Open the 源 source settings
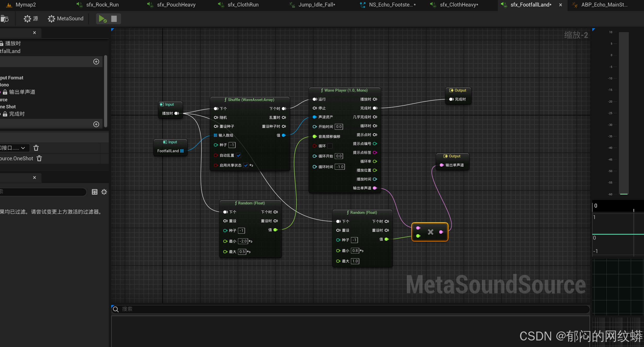 (31, 19)
